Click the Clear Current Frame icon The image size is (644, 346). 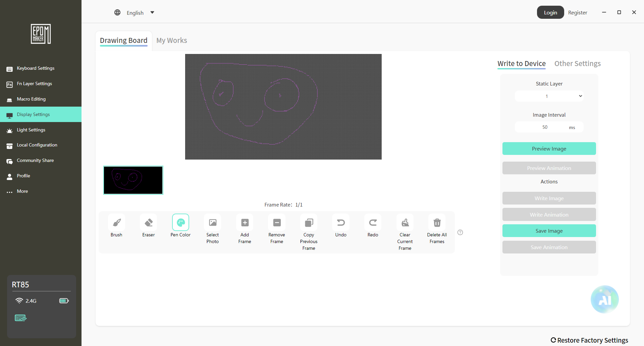tap(405, 223)
